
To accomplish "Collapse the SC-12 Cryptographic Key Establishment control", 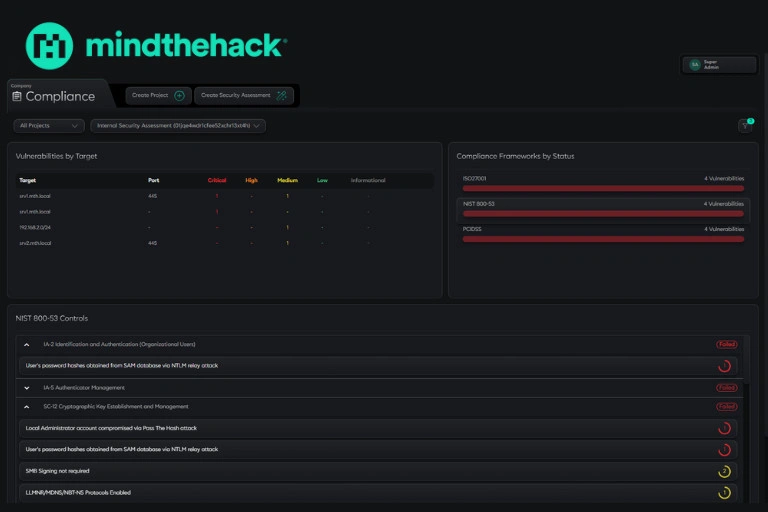I will click(x=26, y=407).
